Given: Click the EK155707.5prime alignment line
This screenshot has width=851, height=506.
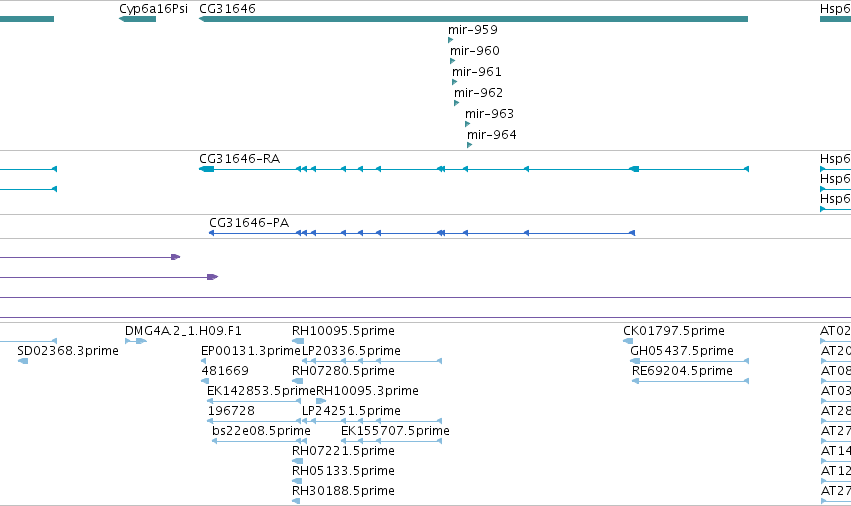Looking at the screenshot, I should (x=391, y=441).
